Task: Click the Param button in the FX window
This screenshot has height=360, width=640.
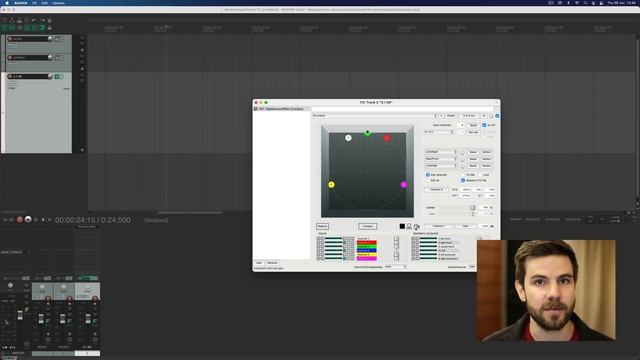Action: coord(451,116)
